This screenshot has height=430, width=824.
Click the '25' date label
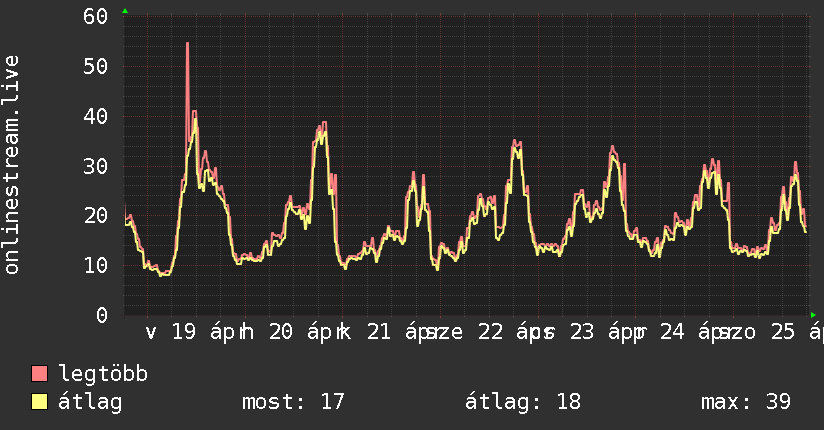[783, 332]
